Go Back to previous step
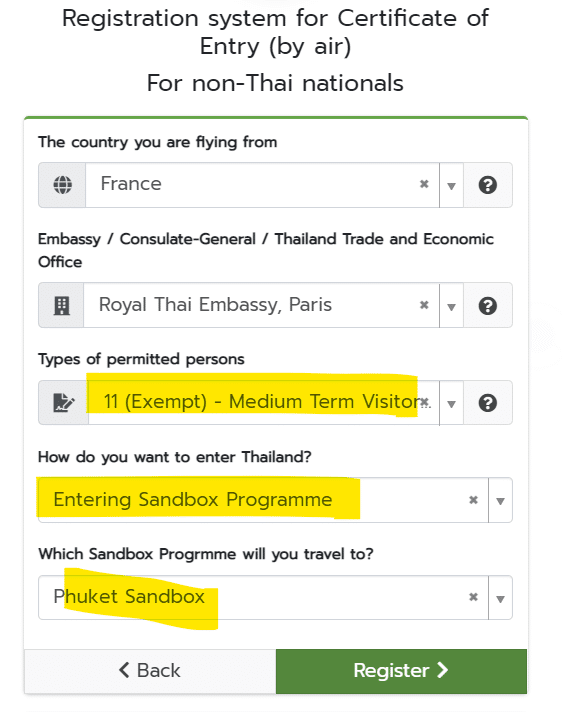The height and width of the screenshot is (712, 562). [x=150, y=671]
